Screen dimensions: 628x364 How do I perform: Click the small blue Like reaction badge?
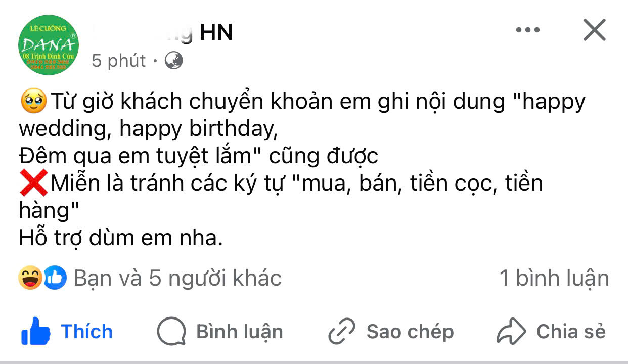pos(55,278)
